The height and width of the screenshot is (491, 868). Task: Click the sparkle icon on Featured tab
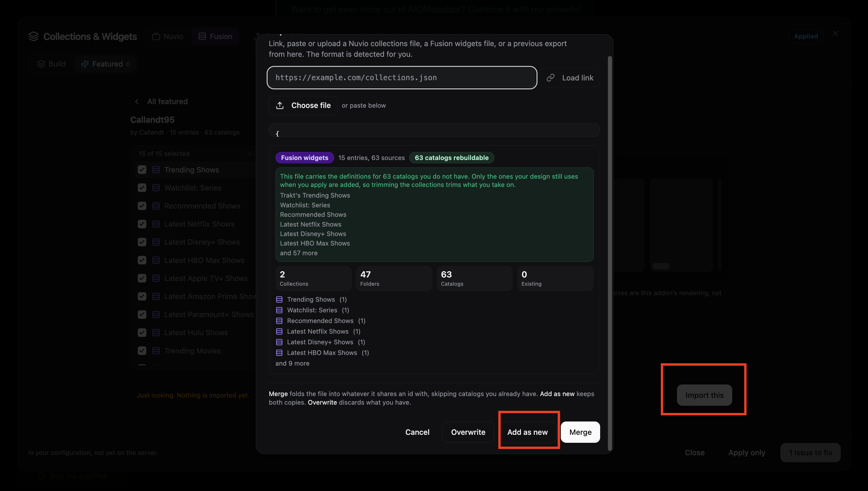[85, 64]
